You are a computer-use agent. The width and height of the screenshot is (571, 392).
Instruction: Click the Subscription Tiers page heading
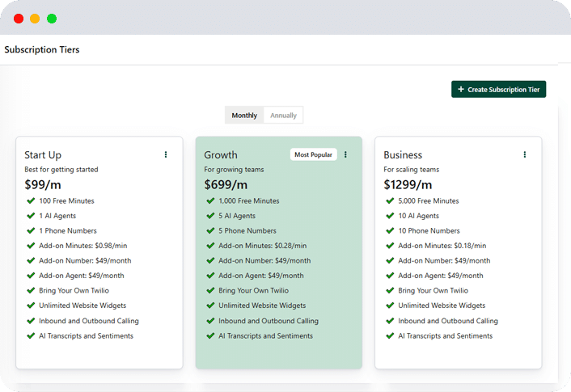coord(42,50)
